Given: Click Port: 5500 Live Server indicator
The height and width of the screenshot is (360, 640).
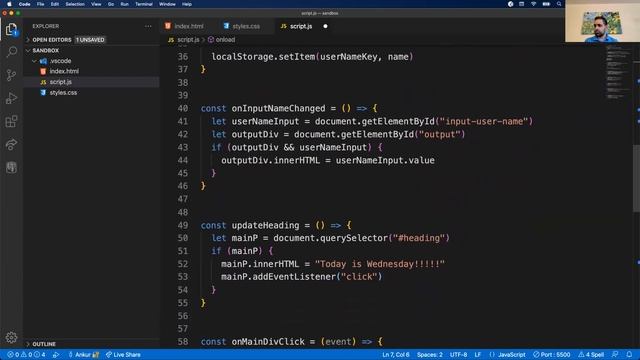Looking at the screenshot, I should pos(551,355).
